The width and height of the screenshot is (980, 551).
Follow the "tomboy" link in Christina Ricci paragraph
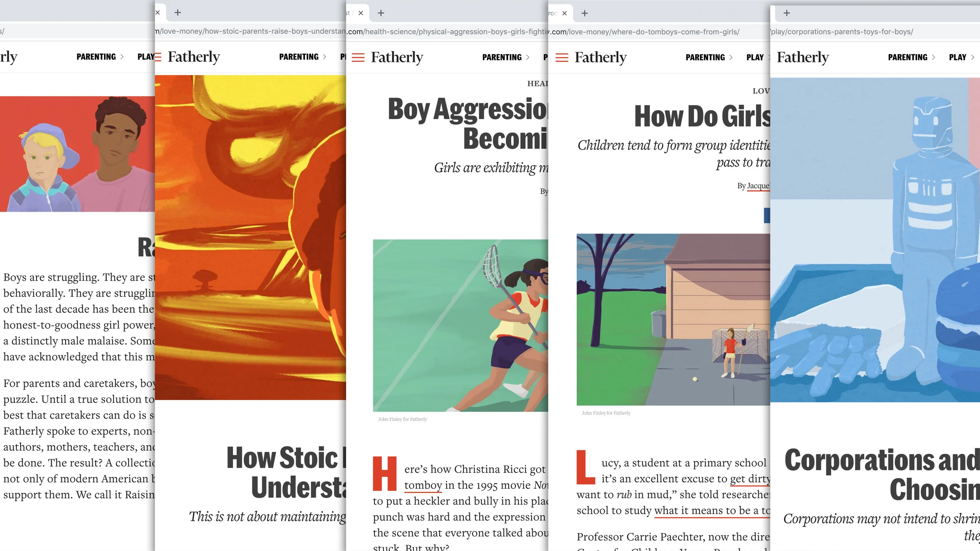[x=423, y=485]
